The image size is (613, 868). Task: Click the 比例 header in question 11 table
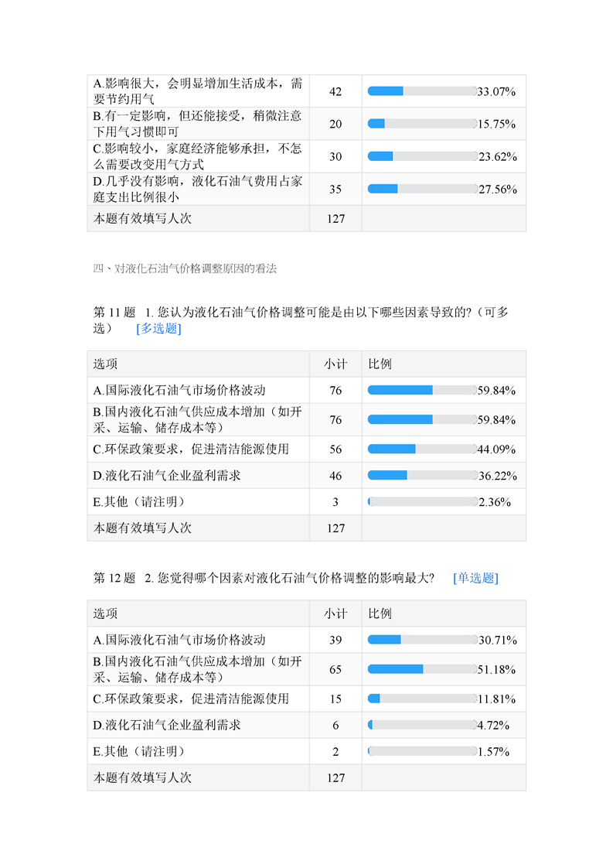tap(380, 364)
